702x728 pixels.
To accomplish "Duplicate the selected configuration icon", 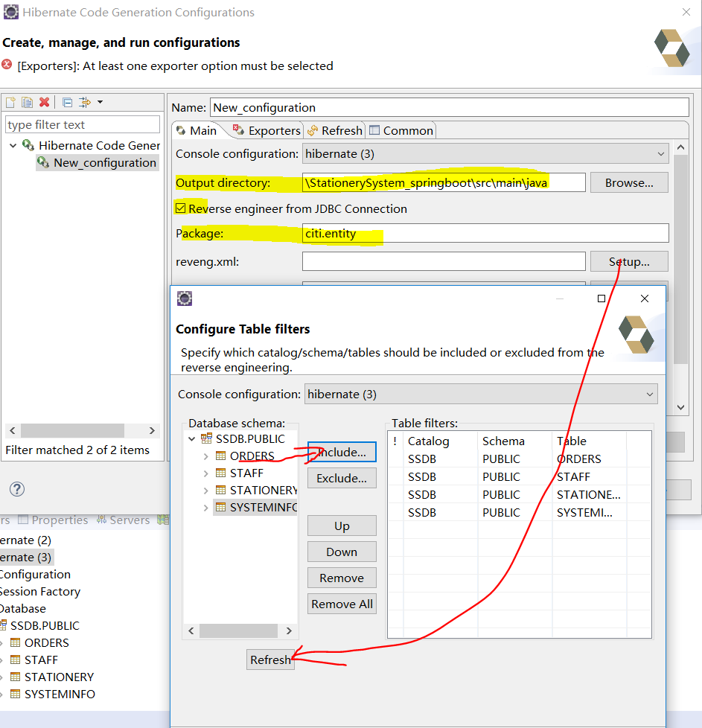I will point(28,102).
